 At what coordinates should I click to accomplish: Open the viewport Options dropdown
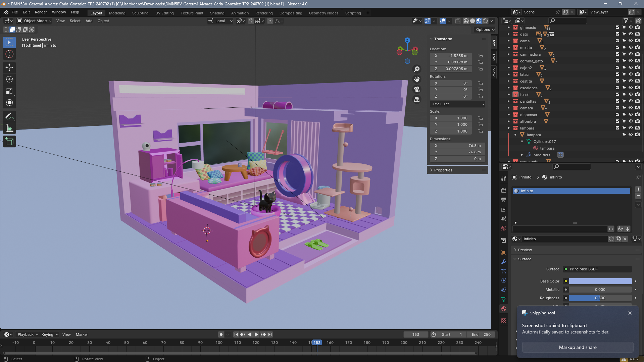(485, 30)
